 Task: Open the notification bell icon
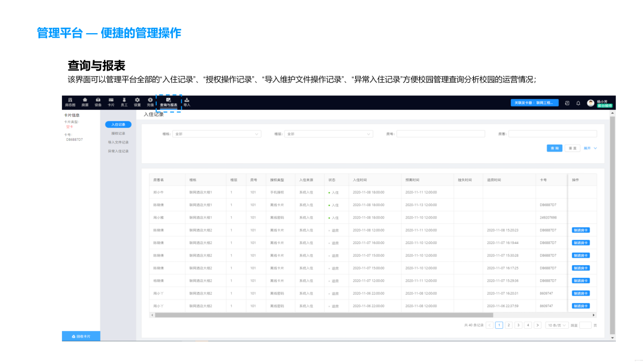pos(578,103)
